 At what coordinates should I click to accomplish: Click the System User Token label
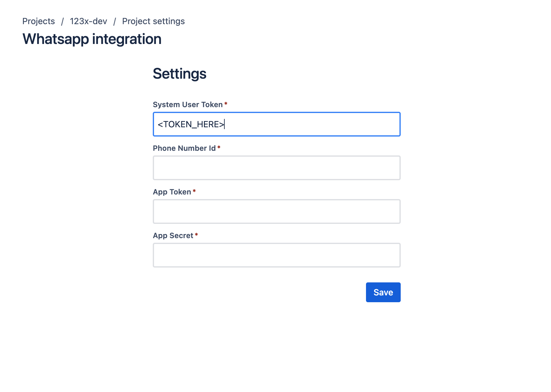(x=188, y=104)
